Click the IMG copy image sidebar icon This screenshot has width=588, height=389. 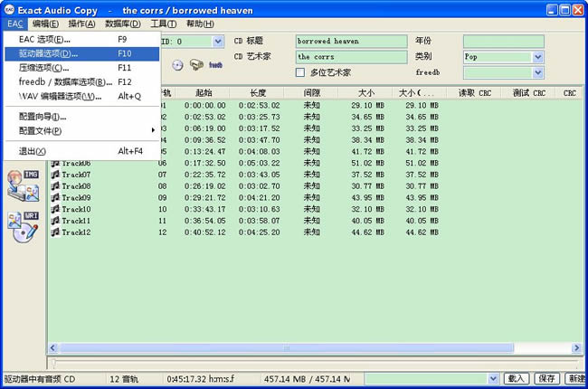pos(24,185)
